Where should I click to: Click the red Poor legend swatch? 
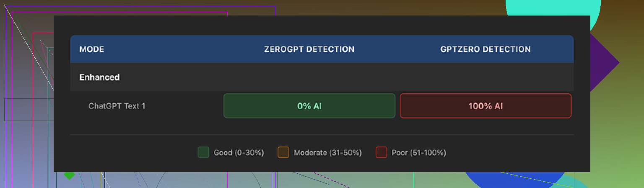click(381, 152)
